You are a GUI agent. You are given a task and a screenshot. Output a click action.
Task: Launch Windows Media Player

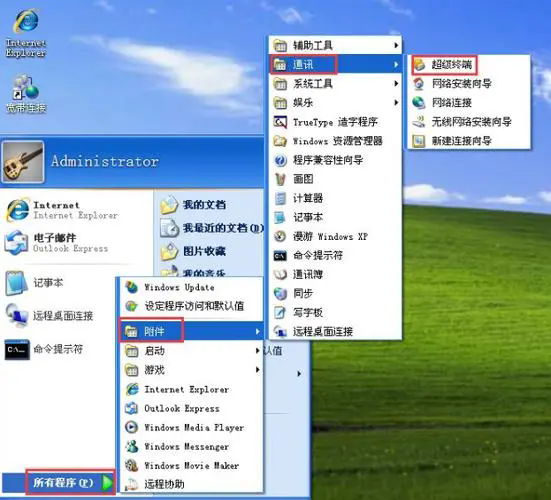point(191,427)
